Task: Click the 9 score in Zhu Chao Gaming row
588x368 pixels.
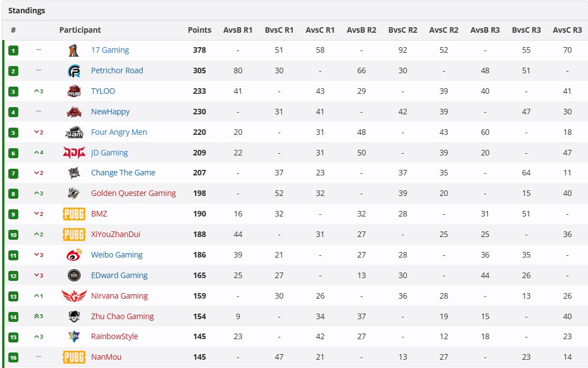Action: (238, 317)
